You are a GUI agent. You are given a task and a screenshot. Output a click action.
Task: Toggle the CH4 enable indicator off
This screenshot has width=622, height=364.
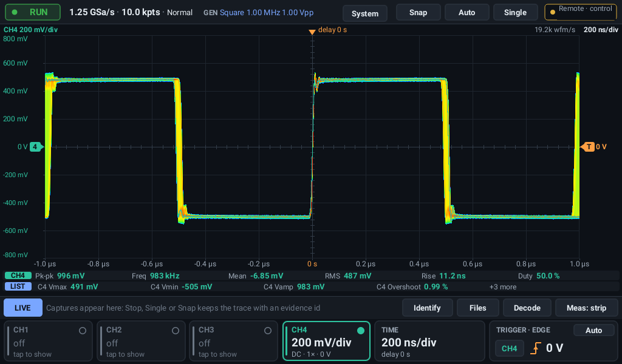(x=361, y=331)
